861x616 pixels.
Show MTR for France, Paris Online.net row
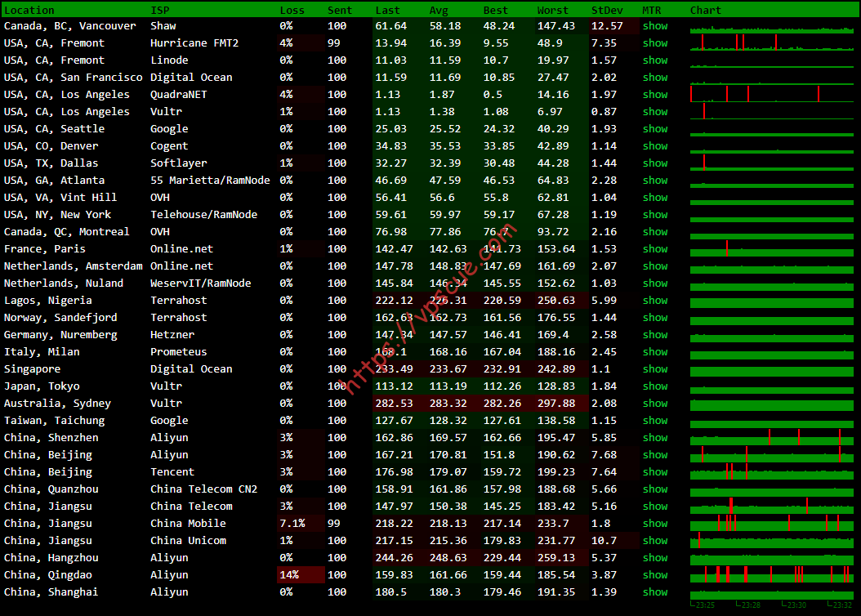[655, 248]
